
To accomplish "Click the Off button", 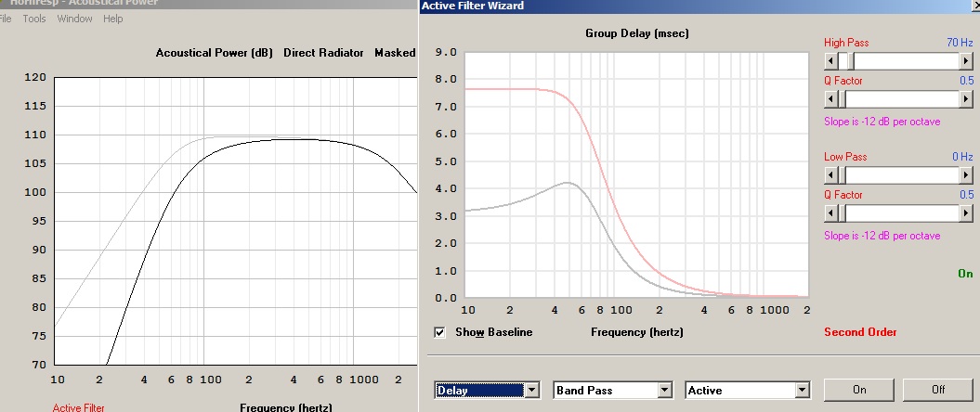I will tap(938, 390).
